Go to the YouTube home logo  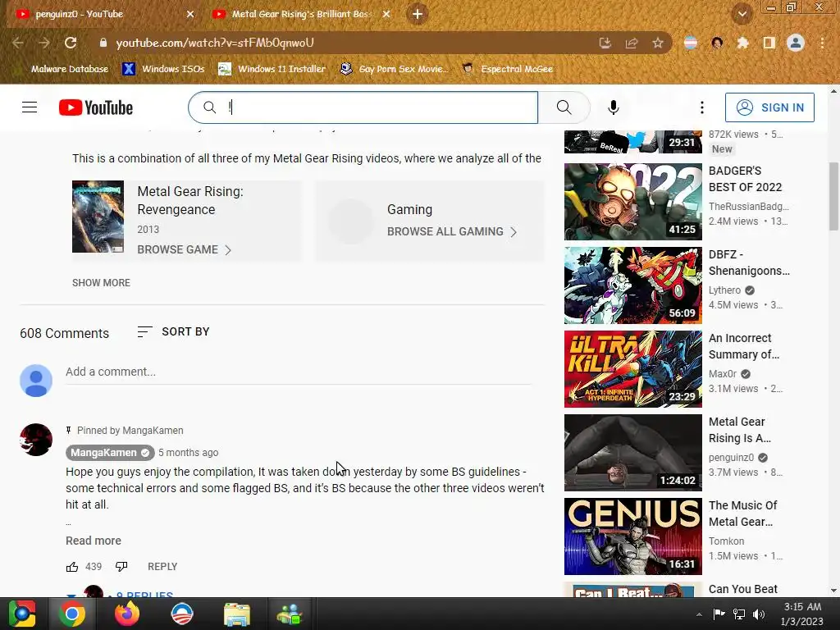coord(96,107)
